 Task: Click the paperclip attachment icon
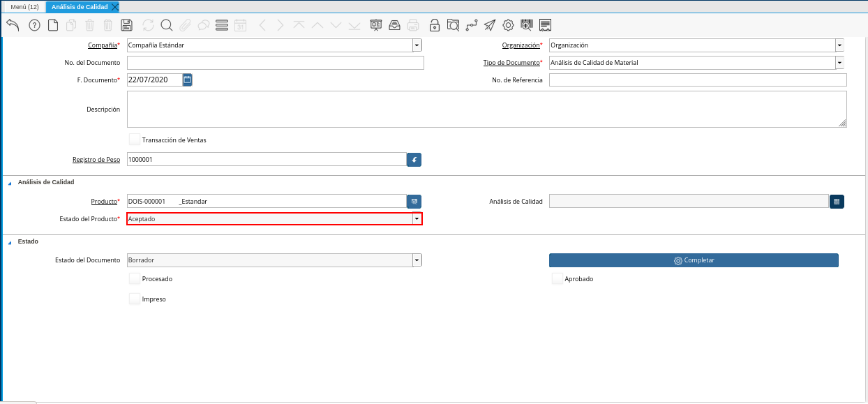[x=185, y=25]
